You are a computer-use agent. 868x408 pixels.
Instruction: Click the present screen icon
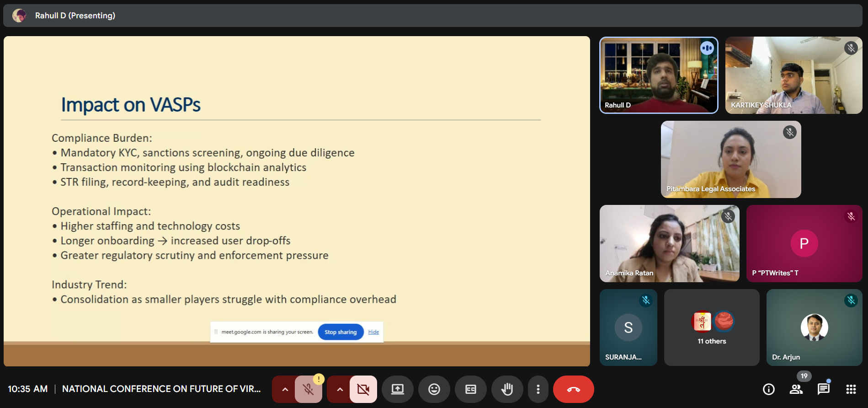(x=397, y=389)
